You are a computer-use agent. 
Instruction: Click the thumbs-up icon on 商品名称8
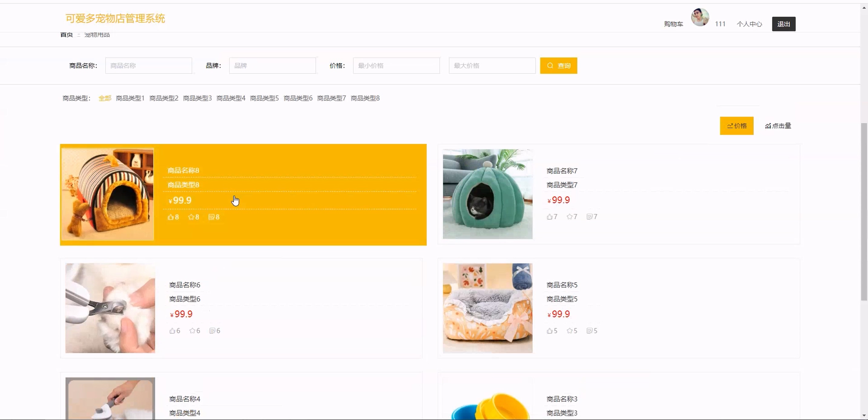click(x=170, y=217)
